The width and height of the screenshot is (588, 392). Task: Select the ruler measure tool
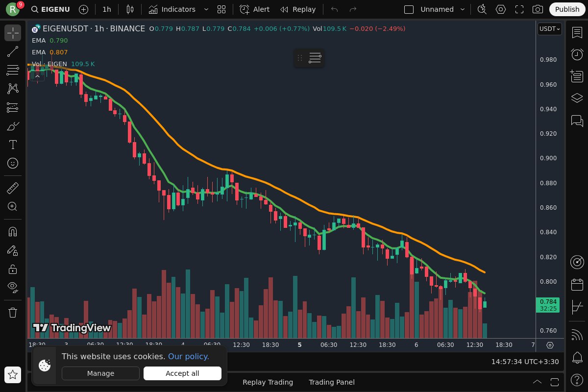coord(13,188)
